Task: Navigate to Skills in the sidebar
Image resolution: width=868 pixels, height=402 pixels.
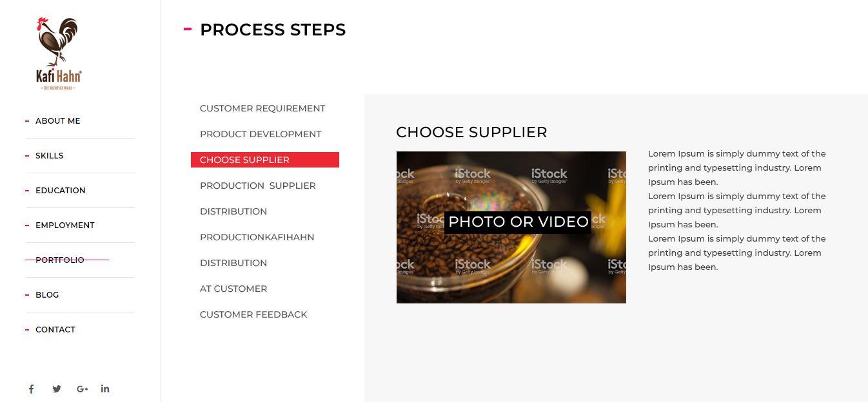Action: pos(50,156)
